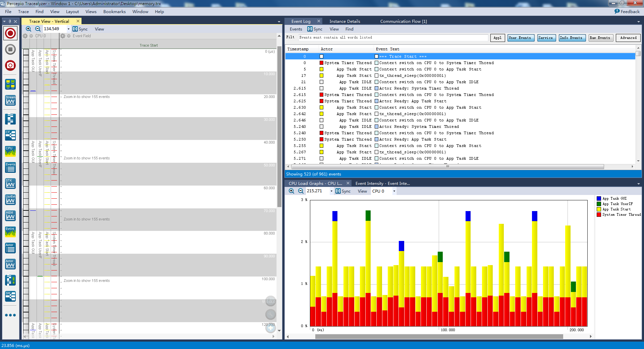Switch to Communication Flow [1] tab
Screen dimensions: 644x349
point(404,21)
